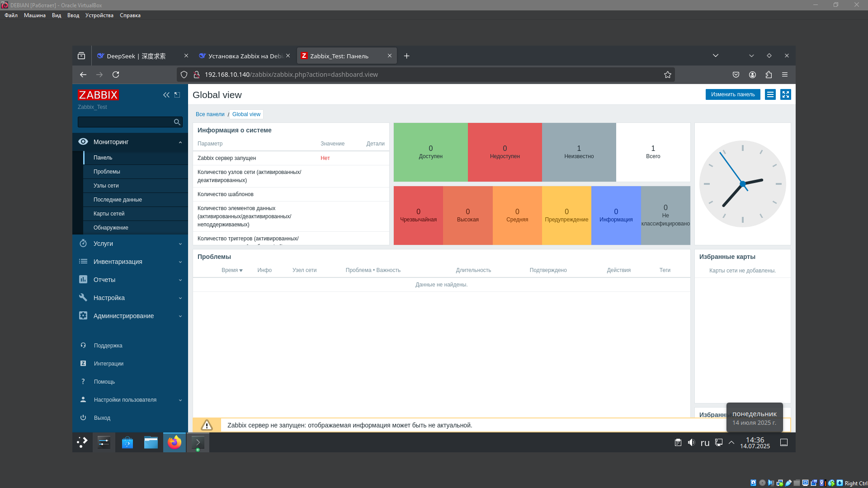The width and height of the screenshot is (868, 488).
Task: Open Firefox from the taskbar
Action: (175, 442)
